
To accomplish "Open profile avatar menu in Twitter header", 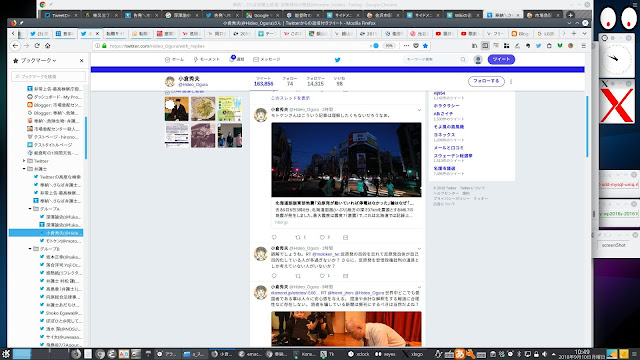I will pos(478,60).
